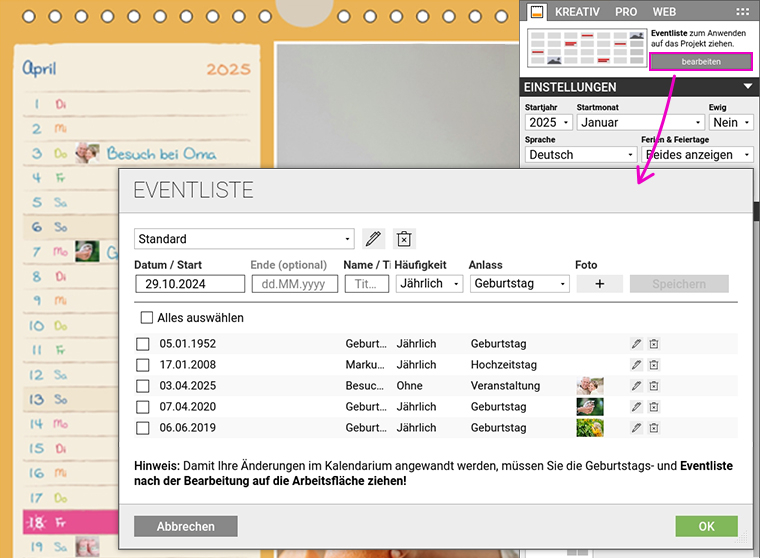Edit the 05.01.1952 event entry
The height and width of the screenshot is (558, 760).
click(x=636, y=344)
